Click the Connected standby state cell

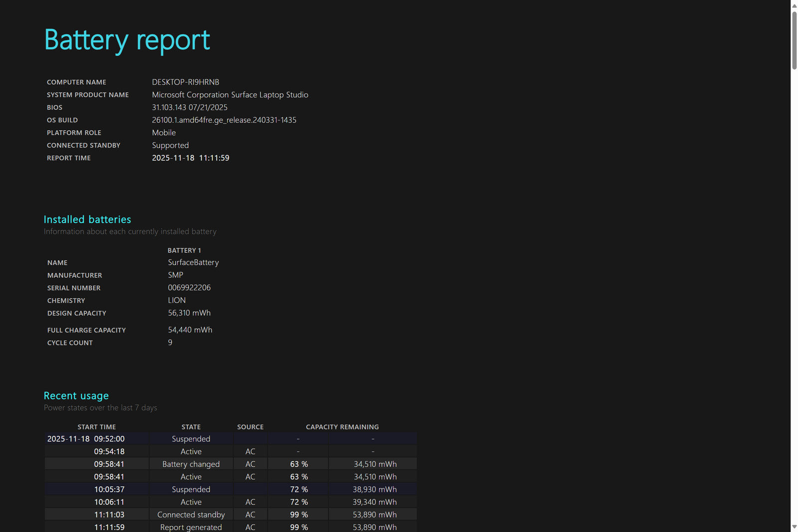tap(191, 515)
